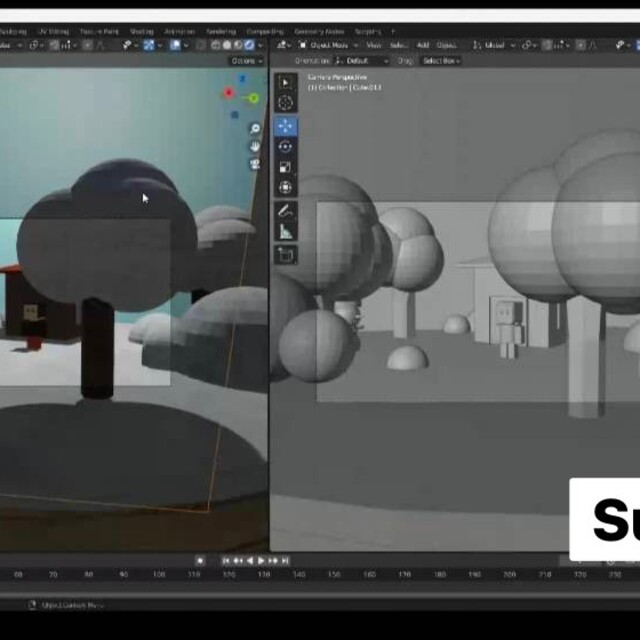Click the zoom magnifier in left viewport
The image size is (640, 640).
point(255,129)
